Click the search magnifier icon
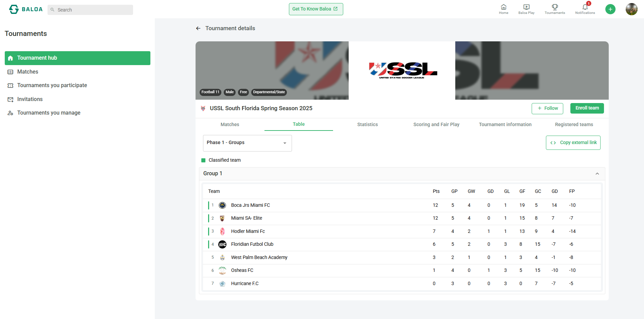This screenshot has width=644, height=319. (x=52, y=10)
